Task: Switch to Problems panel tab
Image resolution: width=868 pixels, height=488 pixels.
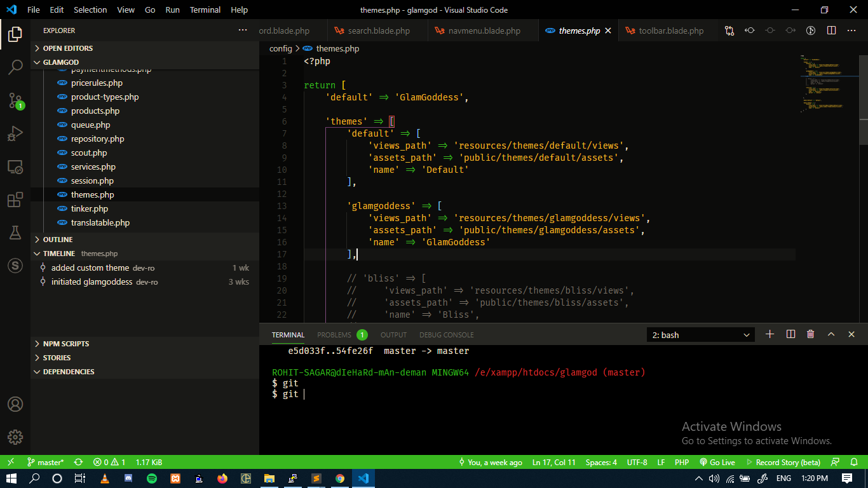Action: tap(342, 335)
